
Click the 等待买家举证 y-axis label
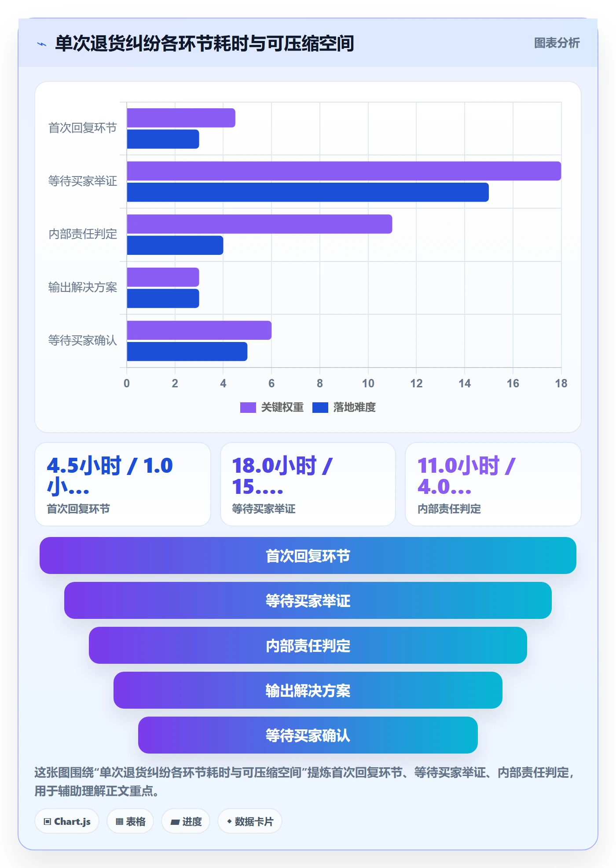pos(83,181)
